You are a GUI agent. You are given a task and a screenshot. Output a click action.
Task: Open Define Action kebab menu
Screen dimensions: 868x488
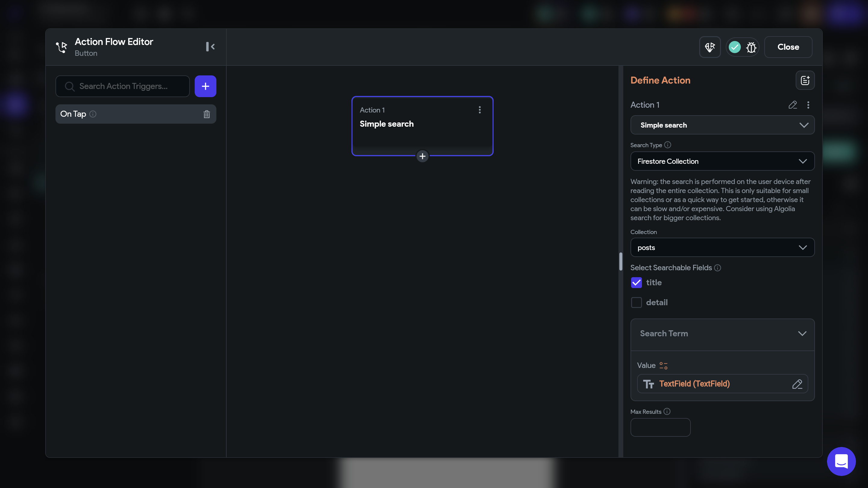[808, 105]
